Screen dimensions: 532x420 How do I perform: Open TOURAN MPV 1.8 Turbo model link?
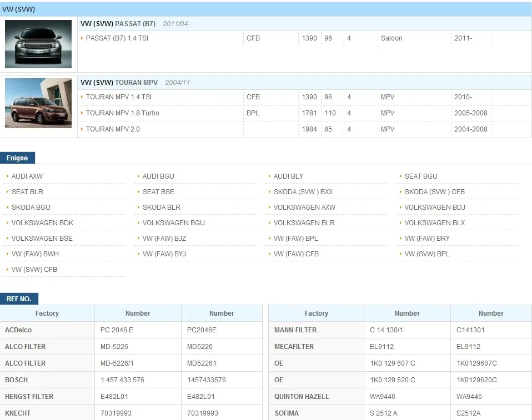tap(123, 113)
